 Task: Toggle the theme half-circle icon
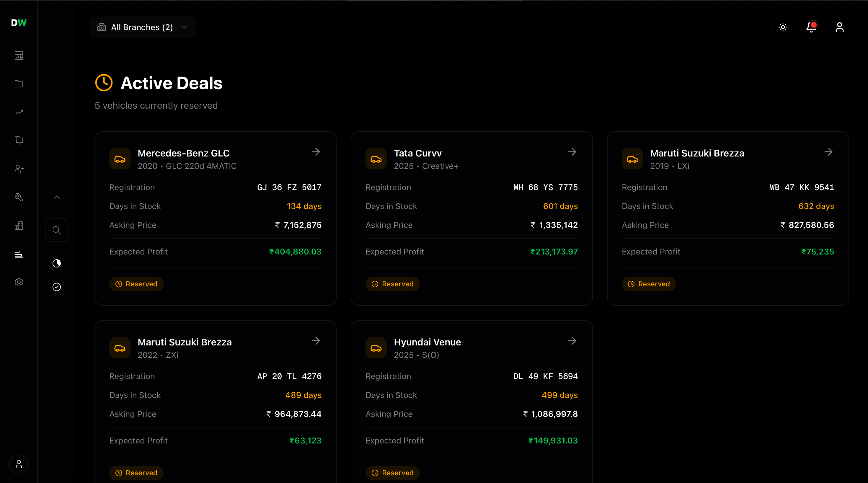[57, 264]
